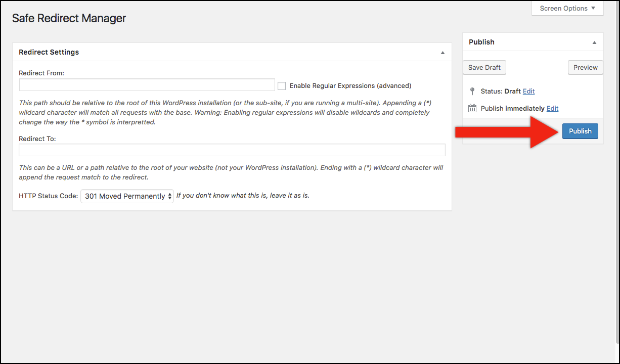Click the Publish panel header title
620x364 pixels.
click(481, 42)
